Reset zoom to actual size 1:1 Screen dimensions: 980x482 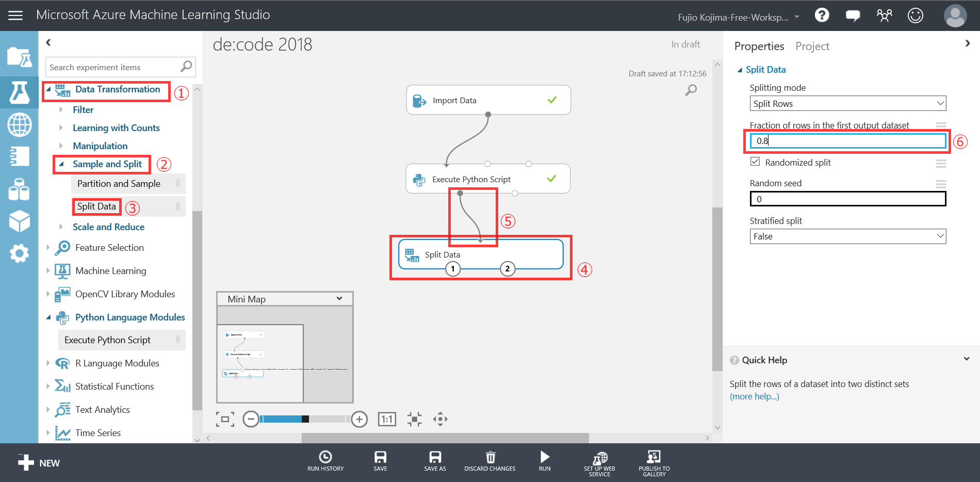(387, 419)
